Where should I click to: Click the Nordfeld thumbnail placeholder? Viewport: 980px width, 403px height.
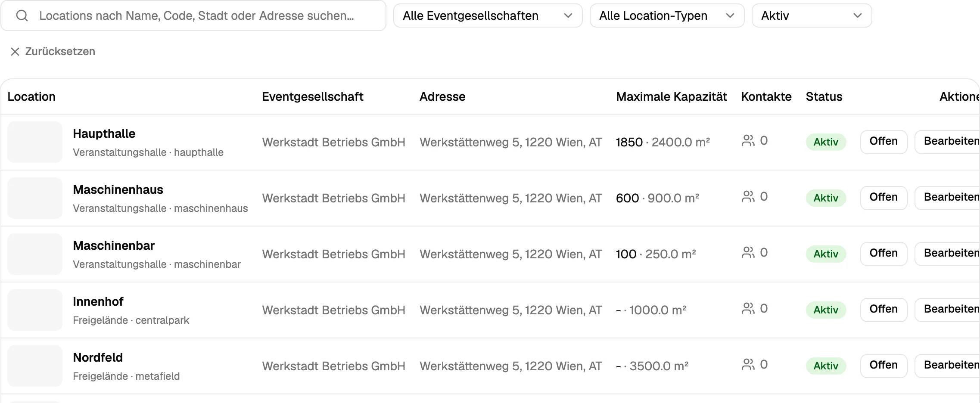pyautogui.click(x=35, y=366)
